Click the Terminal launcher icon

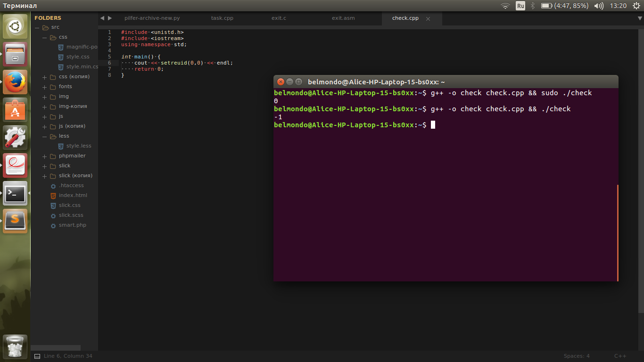click(x=16, y=193)
